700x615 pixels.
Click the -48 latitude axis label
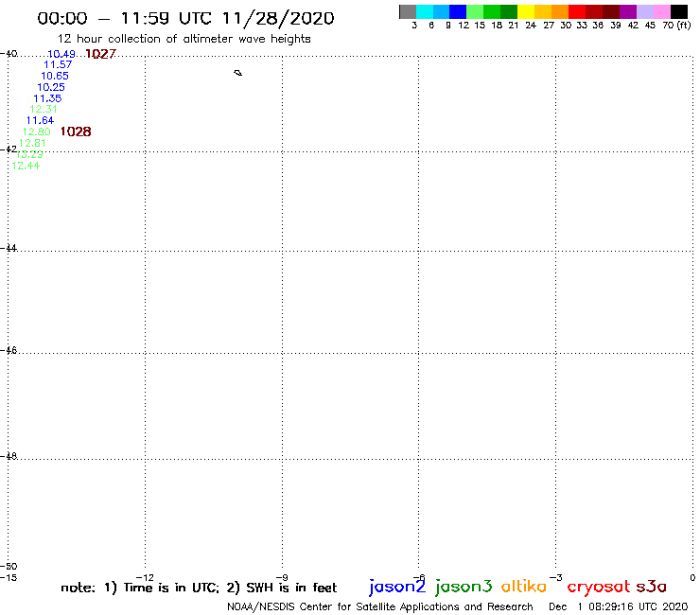click(x=9, y=456)
